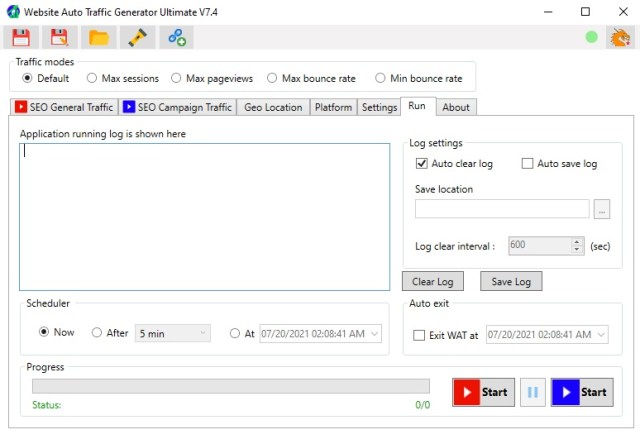Click the browse button beside Save location
This screenshot has width=640, height=439.
(602, 209)
